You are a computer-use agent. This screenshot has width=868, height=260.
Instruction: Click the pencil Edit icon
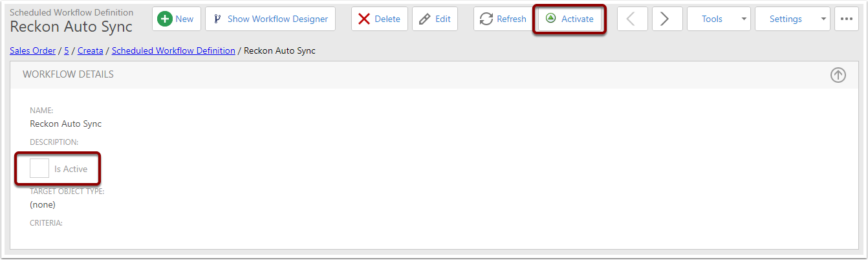tap(424, 19)
